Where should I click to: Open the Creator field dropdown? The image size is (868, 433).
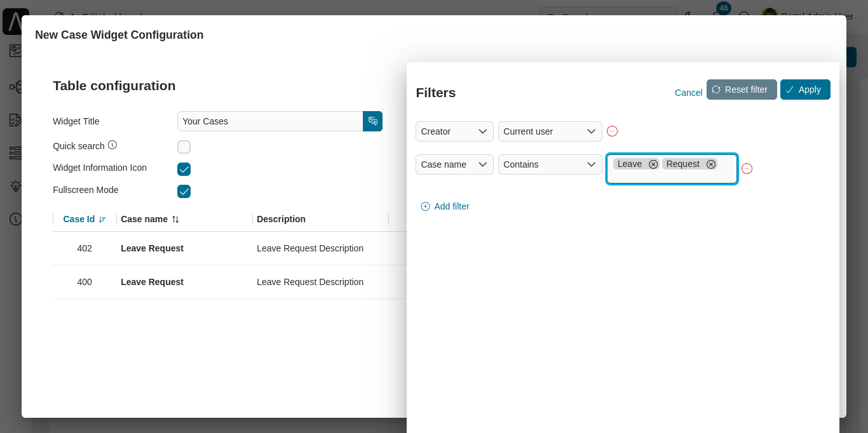tap(454, 131)
